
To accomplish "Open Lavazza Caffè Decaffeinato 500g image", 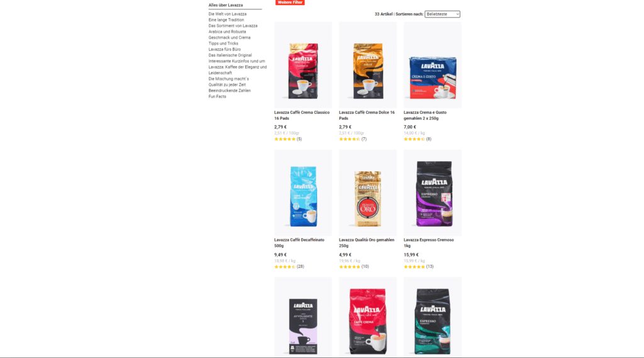I will (303, 193).
